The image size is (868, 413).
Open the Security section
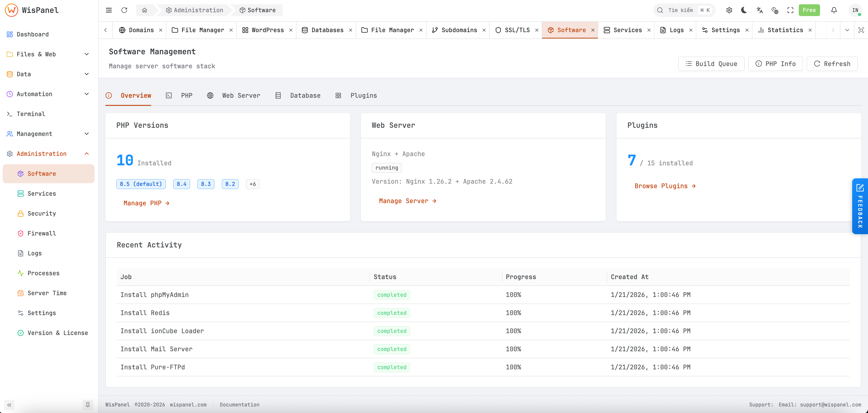coord(41,213)
